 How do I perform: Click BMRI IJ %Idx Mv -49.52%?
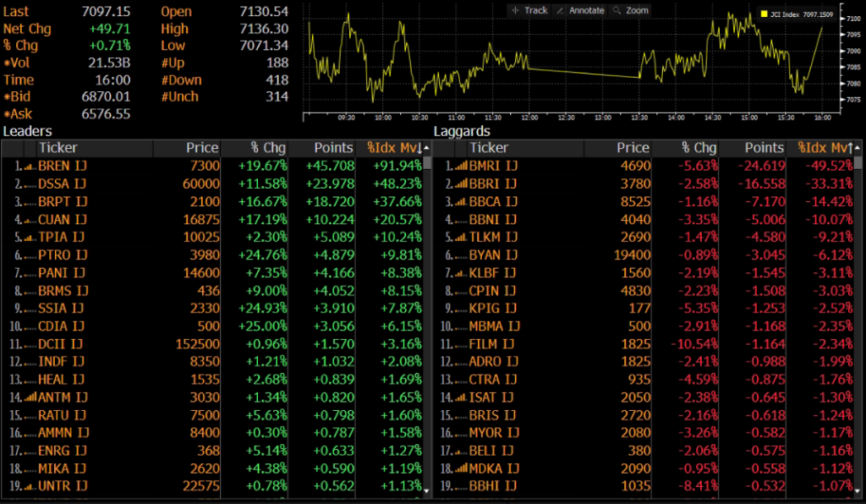point(829,166)
